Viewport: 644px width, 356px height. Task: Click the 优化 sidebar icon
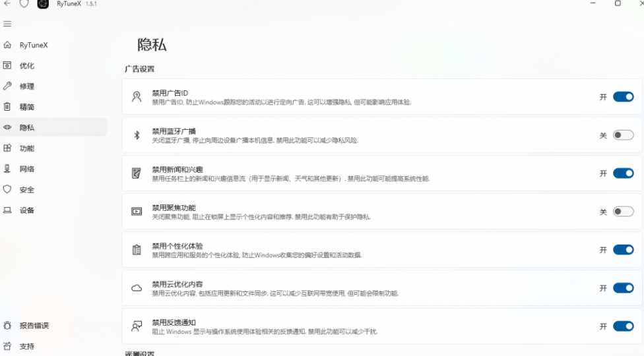(x=7, y=66)
